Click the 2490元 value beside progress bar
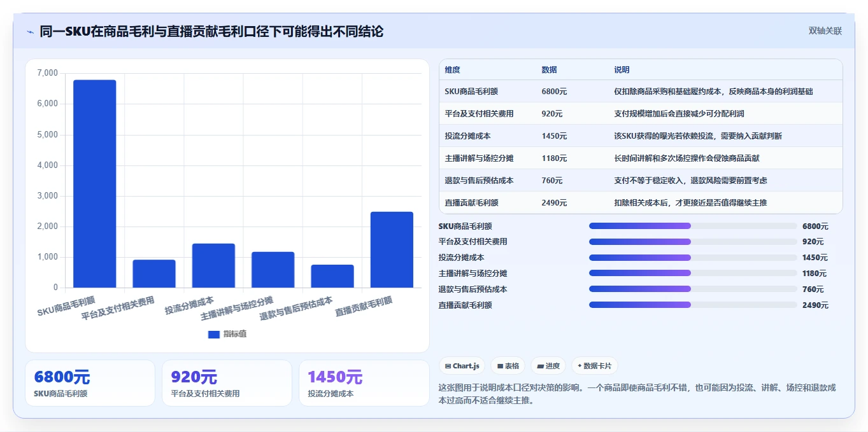This screenshot has height=432, width=868. tap(815, 305)
